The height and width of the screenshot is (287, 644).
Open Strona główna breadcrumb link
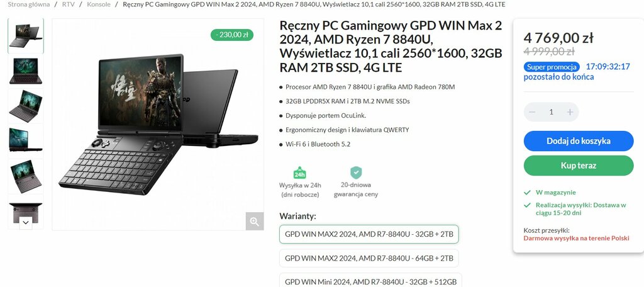coord(29,4)
